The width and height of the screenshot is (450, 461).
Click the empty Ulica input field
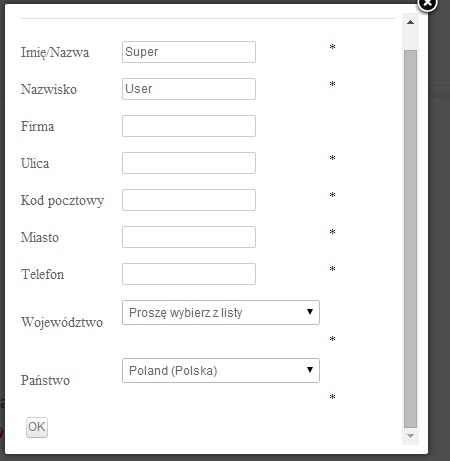coord(189,163)
